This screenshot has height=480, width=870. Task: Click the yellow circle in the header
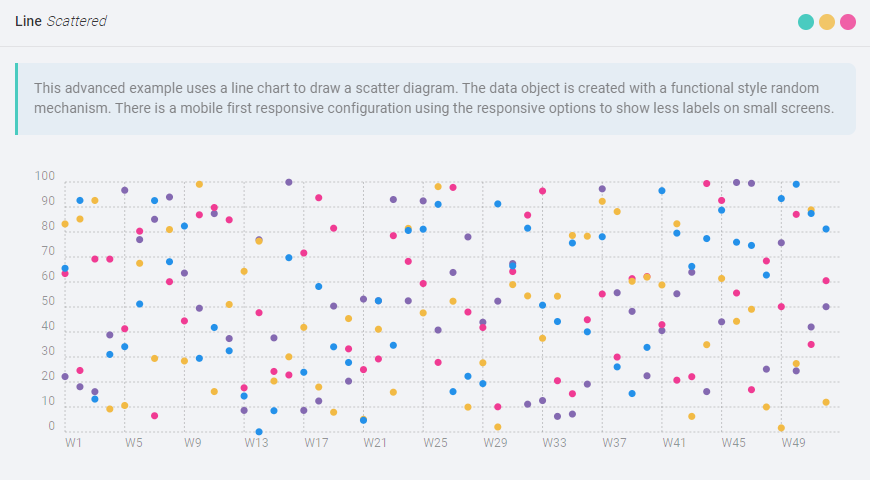tap(827, 22)
